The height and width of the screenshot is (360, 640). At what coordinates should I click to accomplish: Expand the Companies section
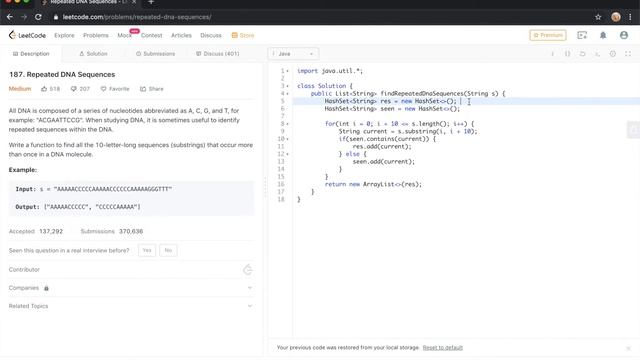(x=249, y=288)
